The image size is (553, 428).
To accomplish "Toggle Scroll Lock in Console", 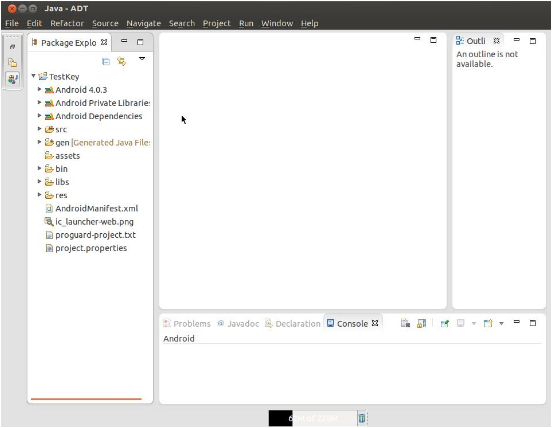I will click(x=422, y=323).
